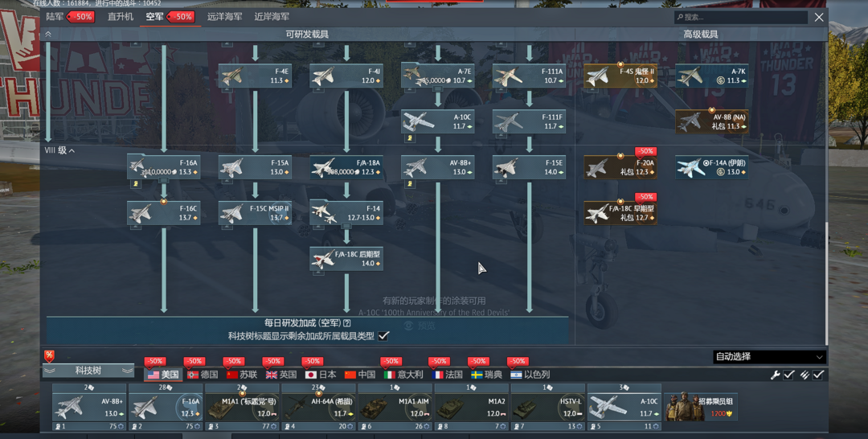The height and width of the screenshot is (439, 868).
Task: Select the F-15E aircraft card
Action: point(529,167)
